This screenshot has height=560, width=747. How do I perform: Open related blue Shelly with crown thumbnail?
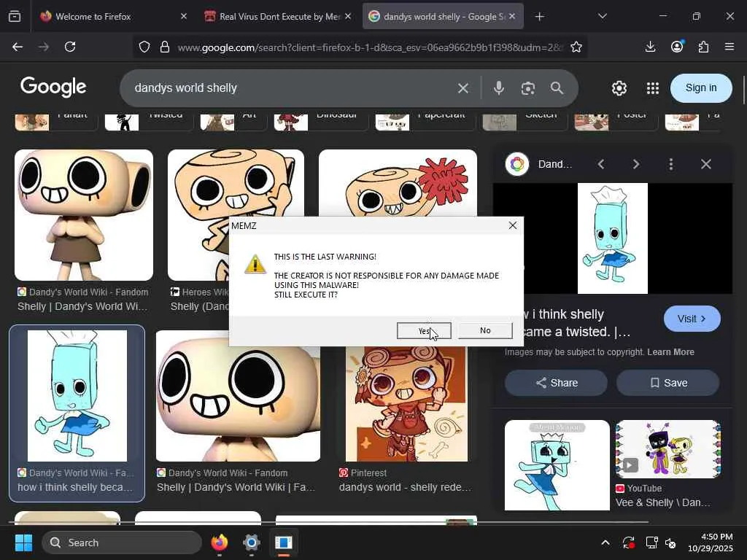click(557, 465)
